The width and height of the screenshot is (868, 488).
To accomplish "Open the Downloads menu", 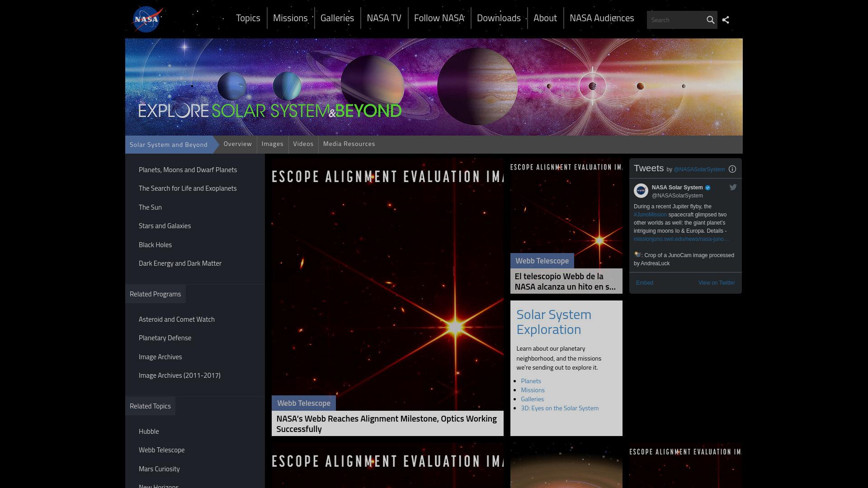I will coord(499,18).
